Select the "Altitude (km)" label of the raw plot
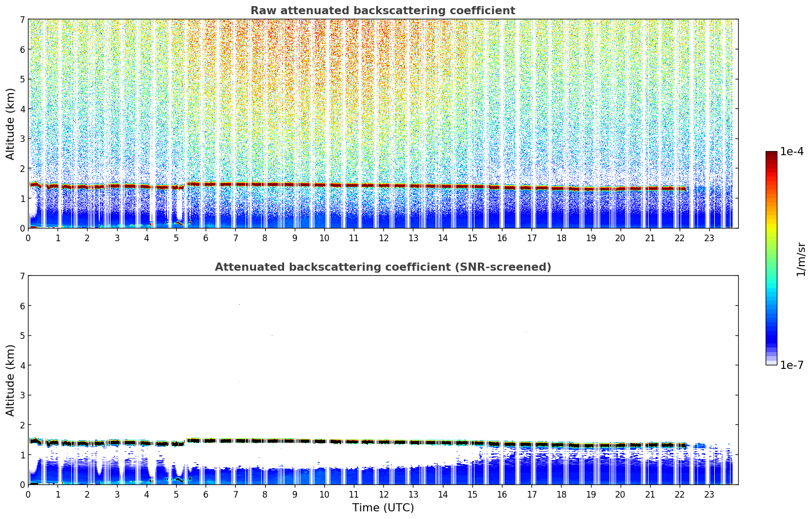This screenshot has width=812, height=519. (11, 124)
